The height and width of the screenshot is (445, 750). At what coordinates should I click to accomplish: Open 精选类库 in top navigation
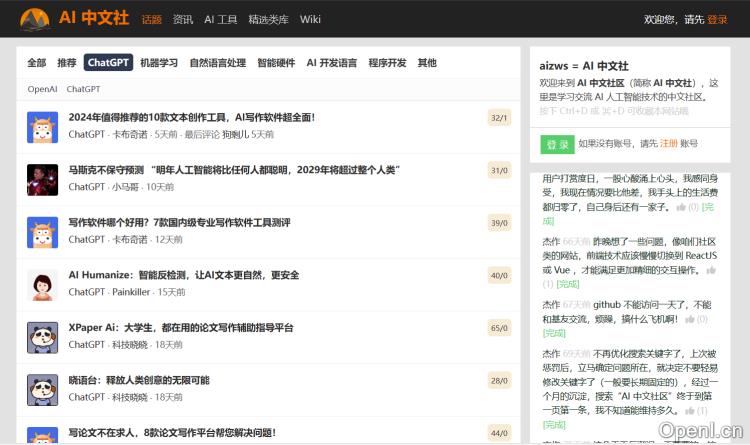[268, 20]
